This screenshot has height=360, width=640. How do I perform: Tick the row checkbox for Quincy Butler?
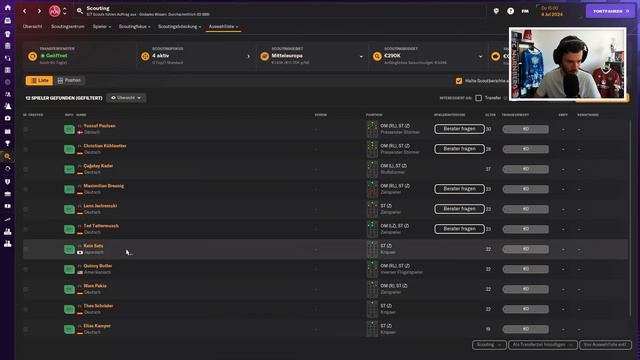(x=26, y=269)
